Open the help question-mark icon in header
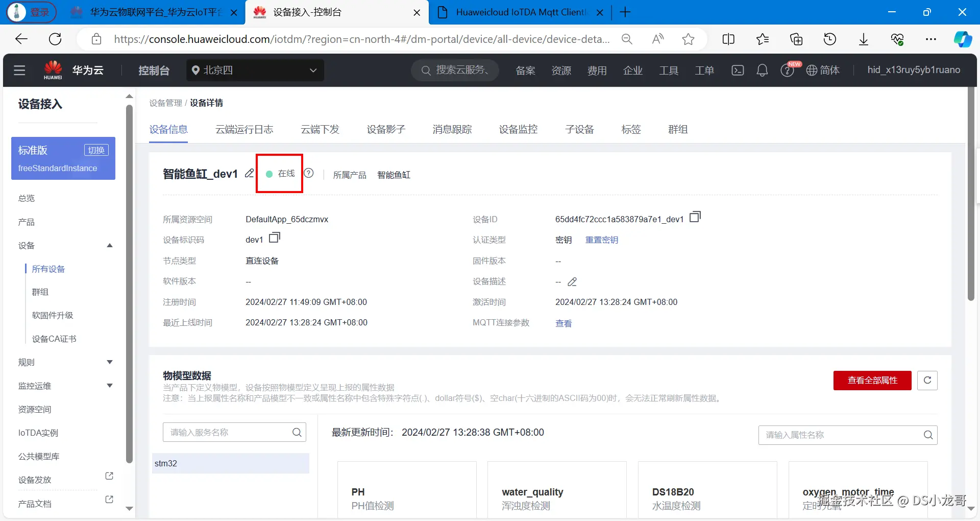Viewport: 980px width, 521px height. coord(787,70)
